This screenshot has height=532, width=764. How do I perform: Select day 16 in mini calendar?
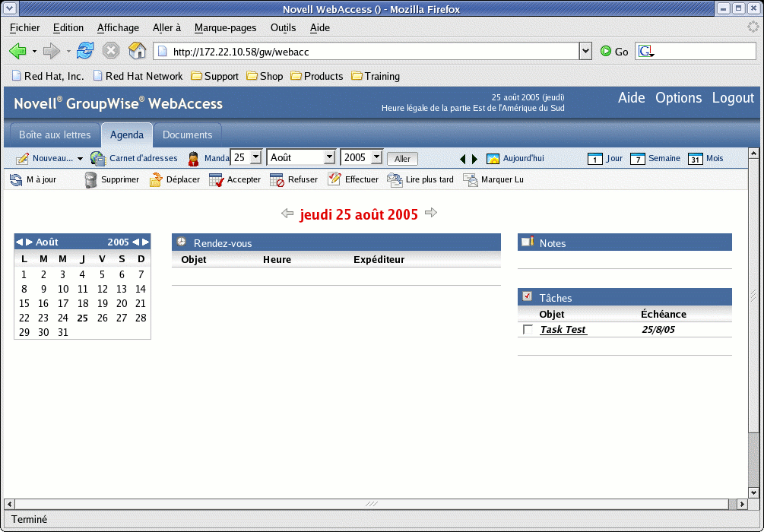43,303
